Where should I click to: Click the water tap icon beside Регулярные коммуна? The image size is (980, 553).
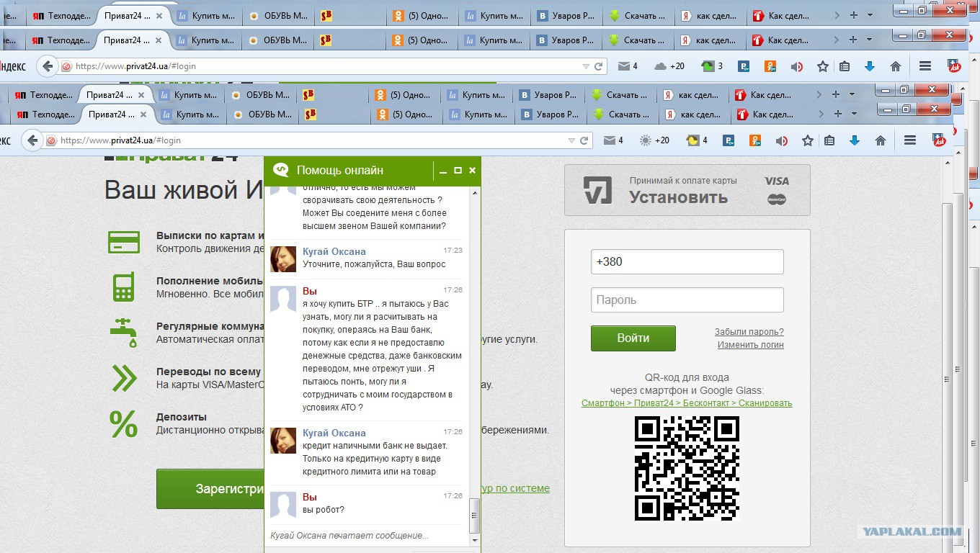124,333
